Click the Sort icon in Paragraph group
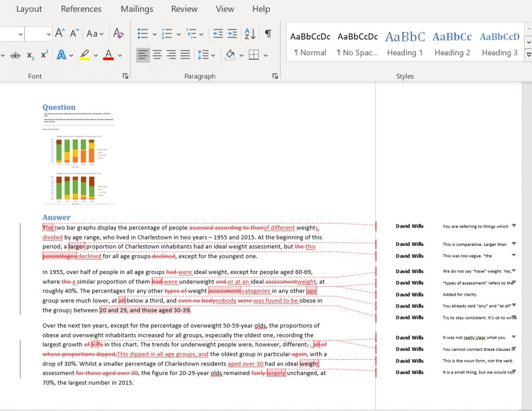Image resolution: width=532 pixels, height=411 pixels. [249, 33]
